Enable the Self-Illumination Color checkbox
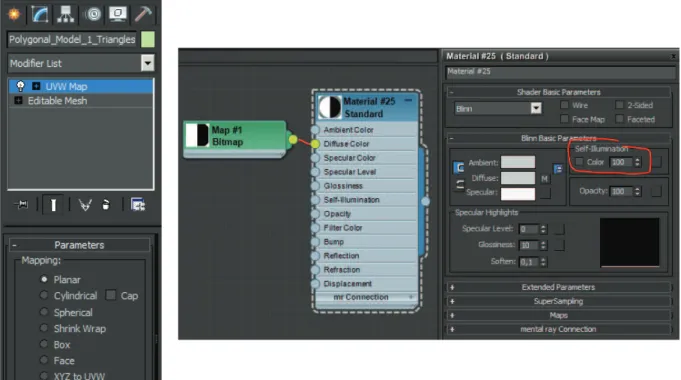 (579, 162)
